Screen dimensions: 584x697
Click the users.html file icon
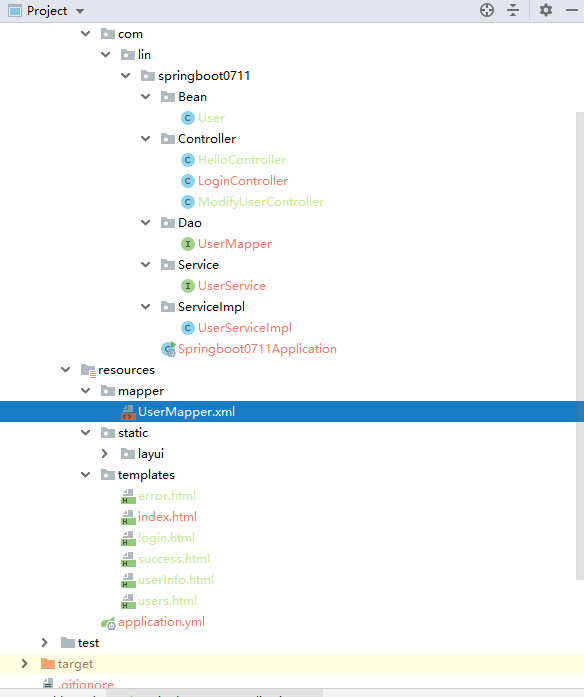point(128,601)
